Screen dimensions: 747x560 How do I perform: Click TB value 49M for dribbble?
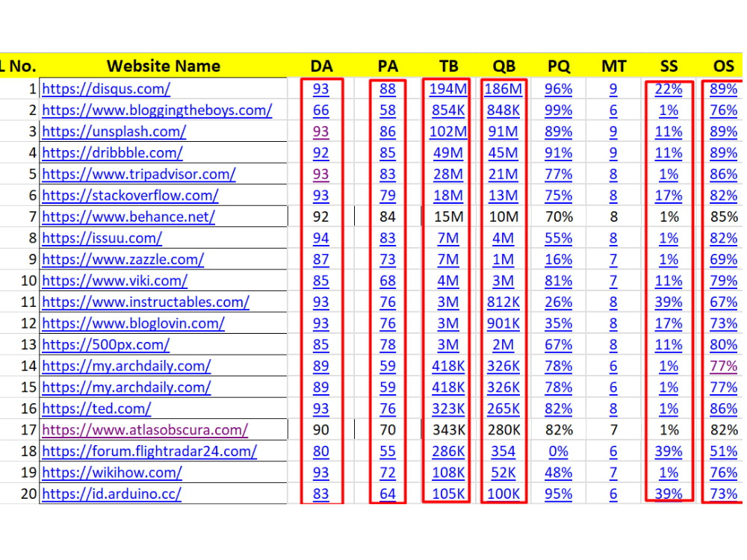448,153
